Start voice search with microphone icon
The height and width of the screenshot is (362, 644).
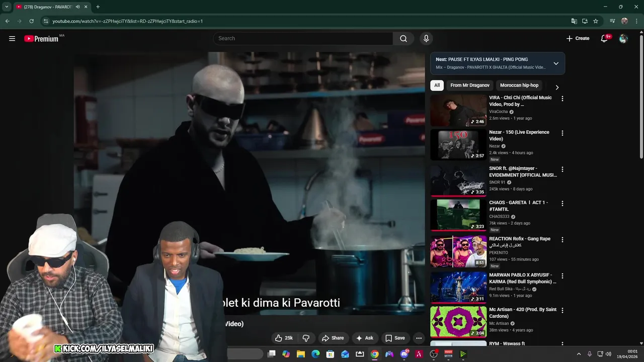tap(426, 38)
